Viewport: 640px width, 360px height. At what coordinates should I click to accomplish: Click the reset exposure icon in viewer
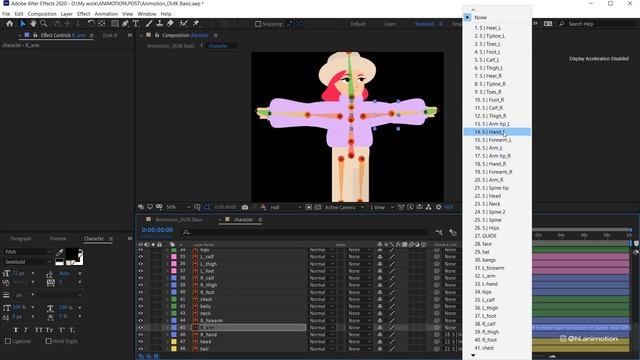(438, 207)
